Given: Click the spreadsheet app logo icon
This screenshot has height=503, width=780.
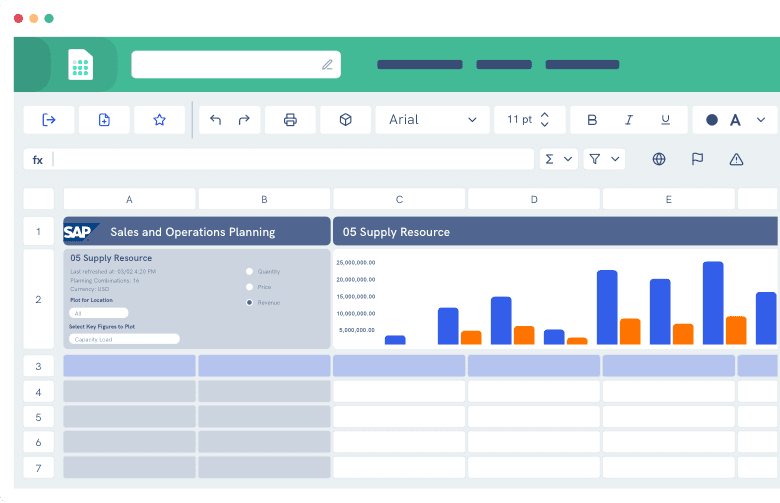Looking at the screenshot, I should point(81,65).
